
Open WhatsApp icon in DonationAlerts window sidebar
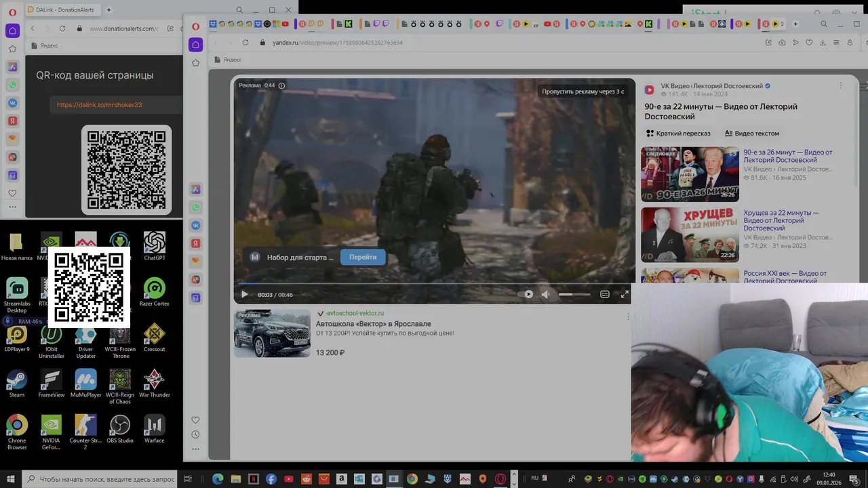pyautogui.click(x=12, y=85)
